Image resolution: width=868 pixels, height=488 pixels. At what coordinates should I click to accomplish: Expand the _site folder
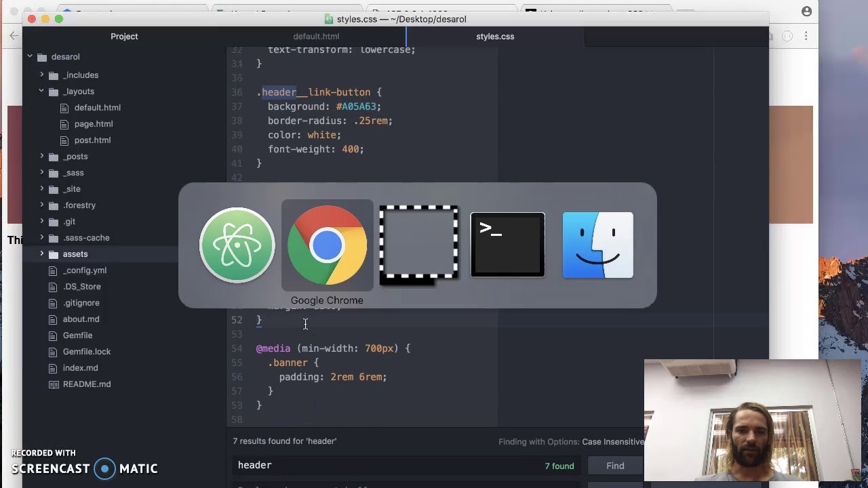42,189
